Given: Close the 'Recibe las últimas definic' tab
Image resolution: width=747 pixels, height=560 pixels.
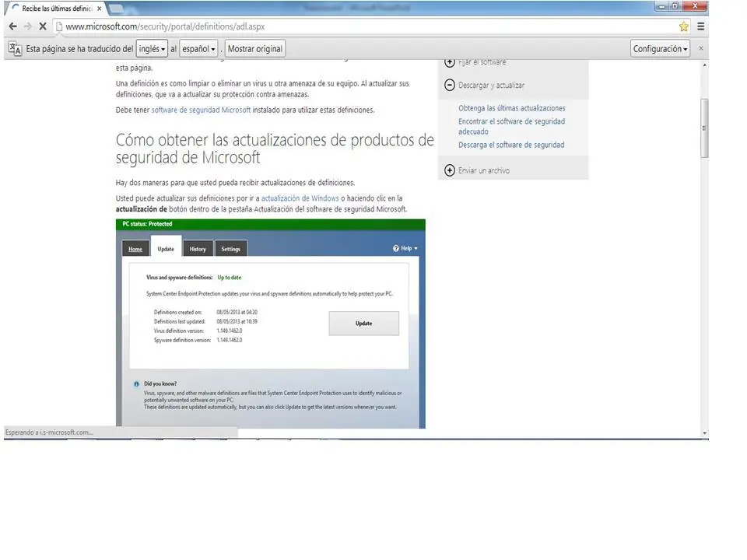Looking at the screenshot, I should [x=99, y=9].
